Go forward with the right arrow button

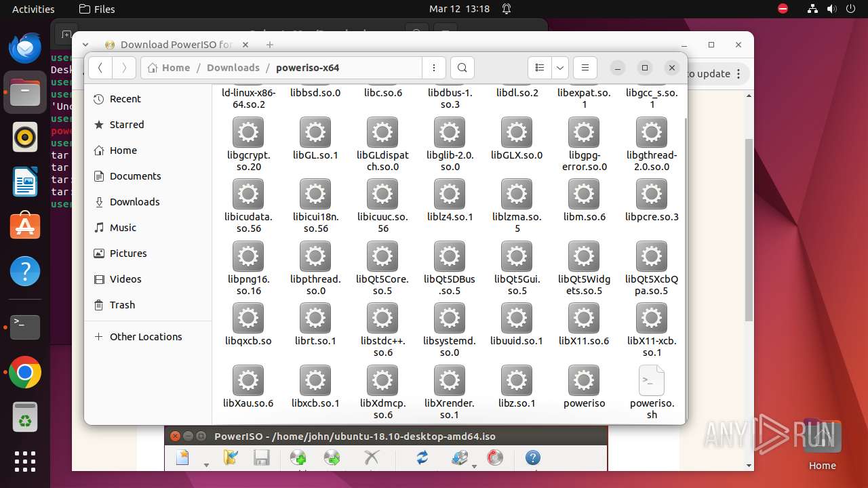tap(124, 68)
